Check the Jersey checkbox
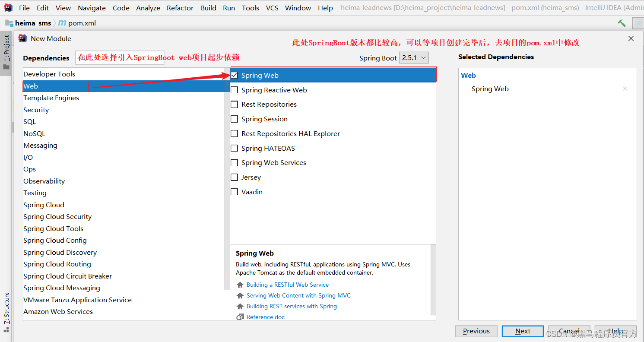This screenshot has height=342, width=644. tap(235, 177)
